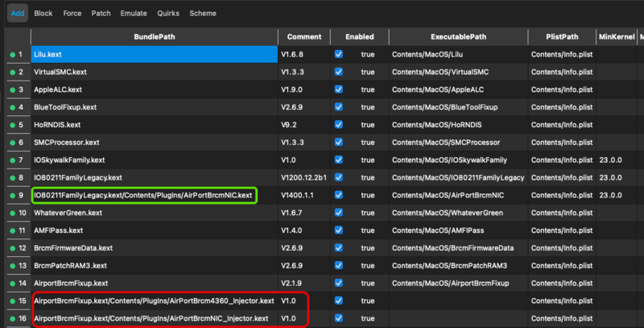Image resolution: width=644 pixels, height=328 pixels.
Task: Select the SMCProcessor.kext bundle path
Action: pos(155,142)
